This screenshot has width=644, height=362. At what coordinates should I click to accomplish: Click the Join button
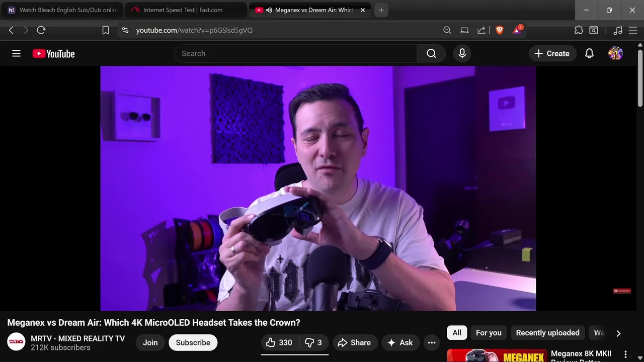coord(150,342)
